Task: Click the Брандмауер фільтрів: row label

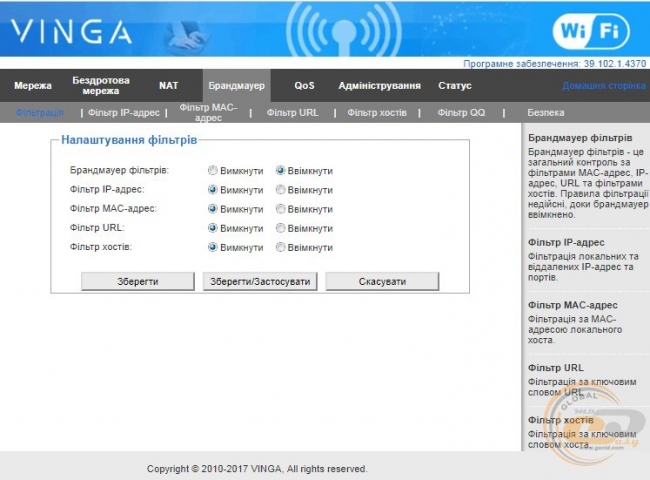Action: point(119,170)
